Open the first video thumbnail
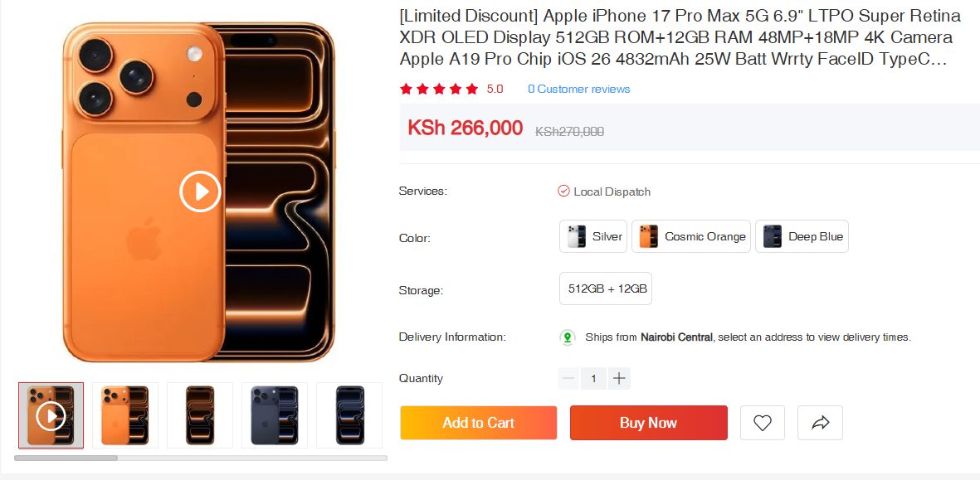Screen dimensions: 980x480 tap(51, 415)
